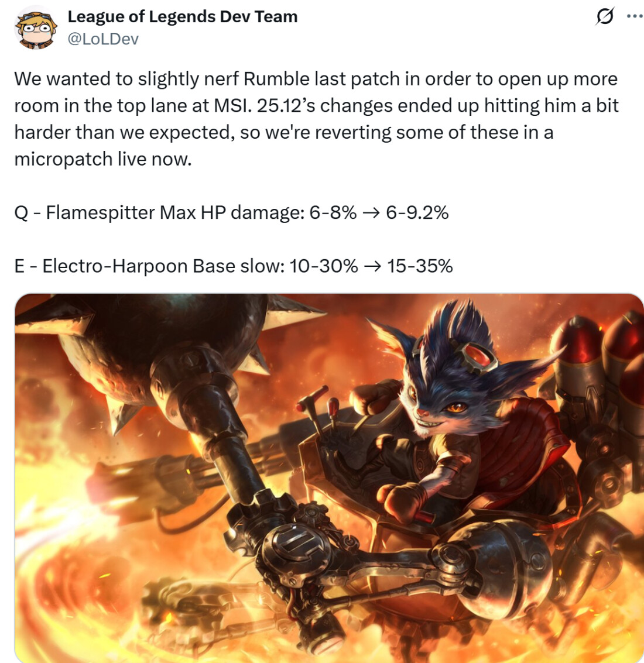Click the Grok slashed-circle icon
Viewport: 644px width, 663px height.
605,16
